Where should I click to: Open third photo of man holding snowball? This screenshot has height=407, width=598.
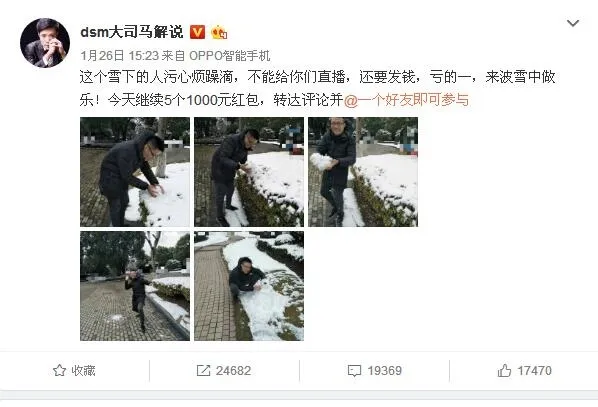point(363,172)
